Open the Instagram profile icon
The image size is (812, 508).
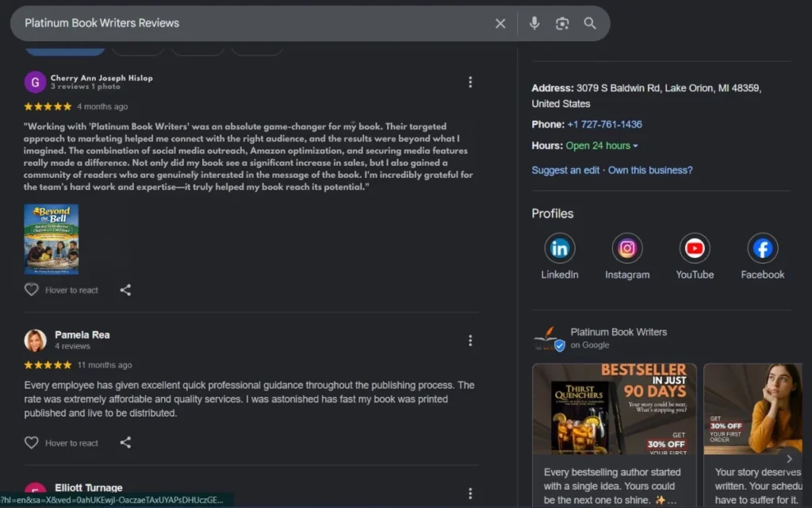627,248
